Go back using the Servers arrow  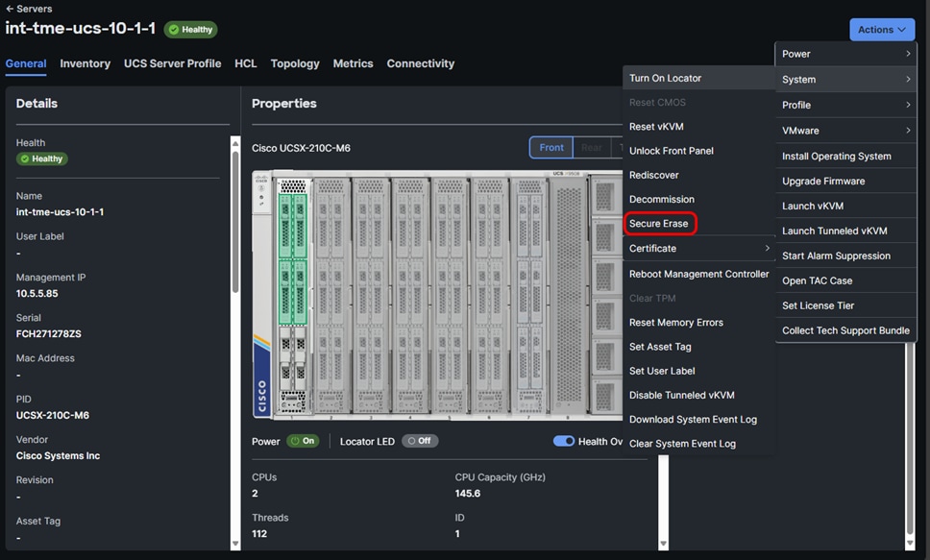tap(29, 9)
